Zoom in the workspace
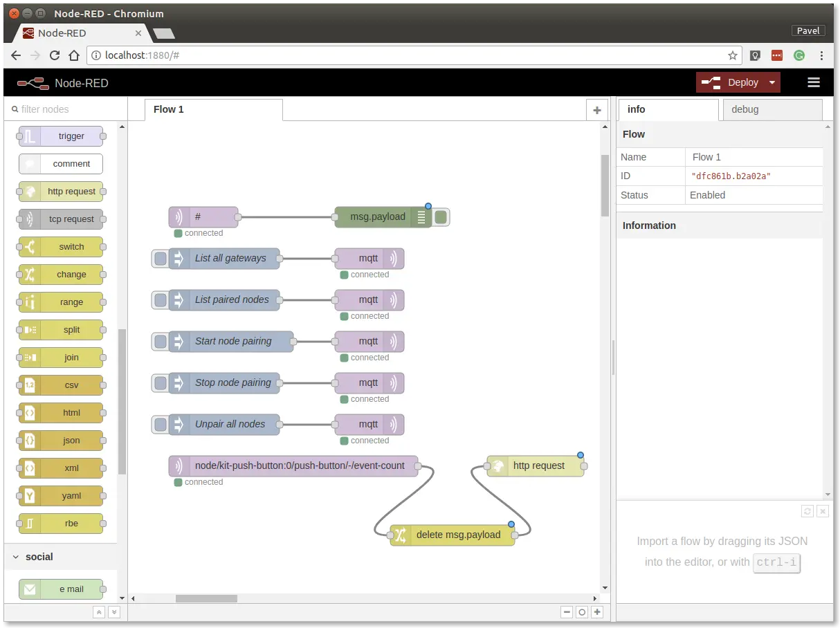 (597, 612)
